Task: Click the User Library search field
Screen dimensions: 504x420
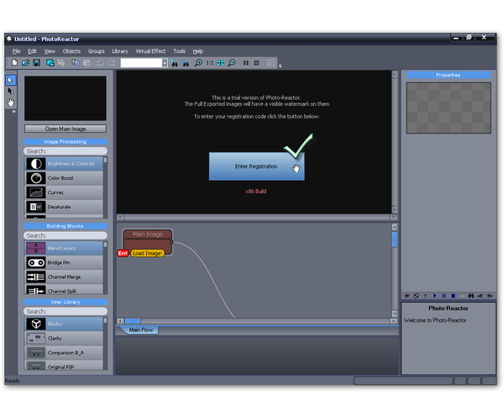Action: pyautogui.click(x=66, y=312)
